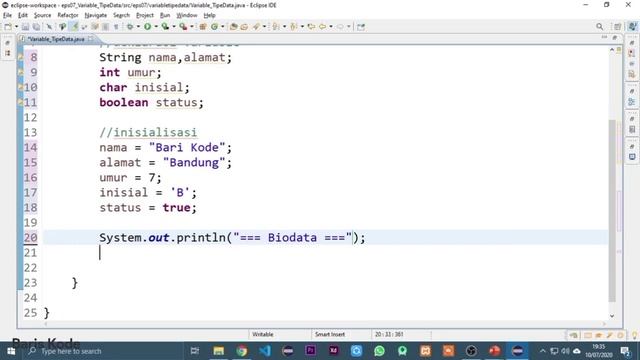This screenshot has height=360, width=640.
Task: Click the Save toolbar icon
Action: [x=25, y=27]
